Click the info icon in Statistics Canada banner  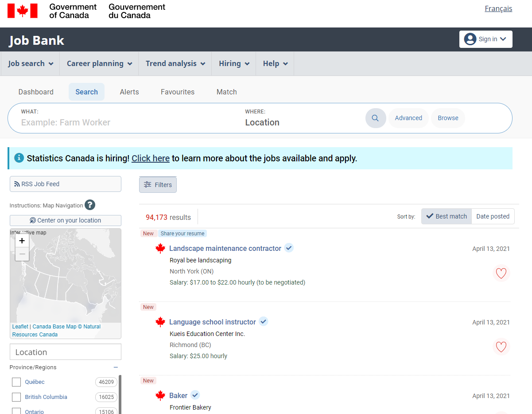pos(19,158)
